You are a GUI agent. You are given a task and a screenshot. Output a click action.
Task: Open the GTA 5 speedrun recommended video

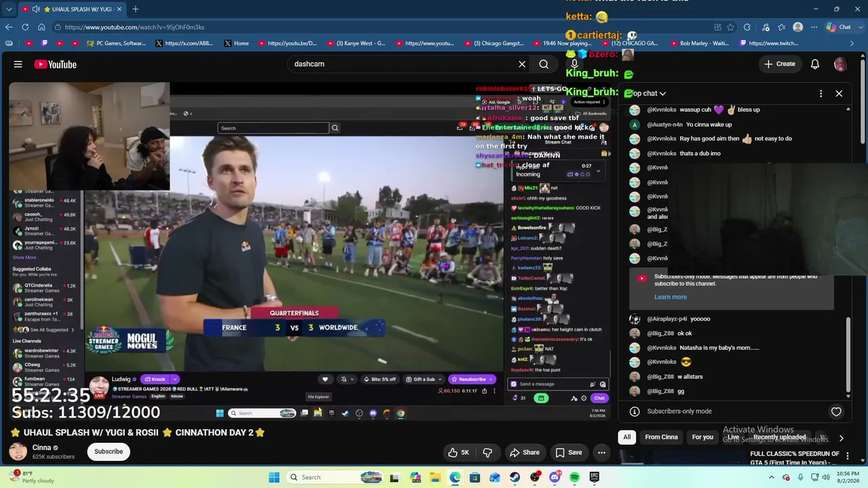795,458
